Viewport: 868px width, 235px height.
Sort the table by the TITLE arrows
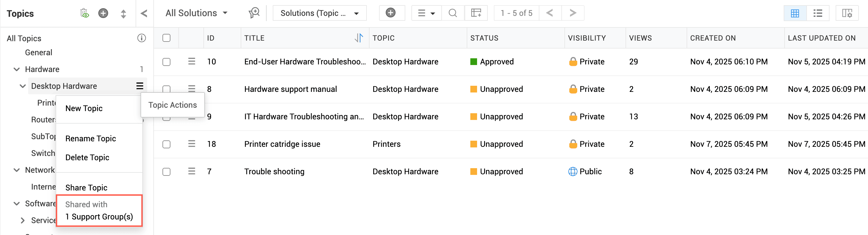tap(359, 38)
